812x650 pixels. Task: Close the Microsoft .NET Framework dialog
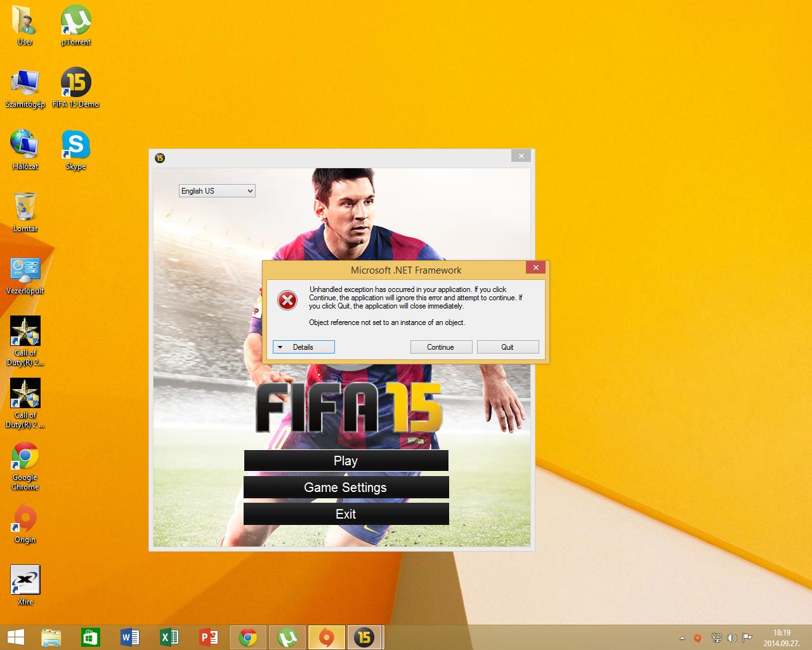535,268
